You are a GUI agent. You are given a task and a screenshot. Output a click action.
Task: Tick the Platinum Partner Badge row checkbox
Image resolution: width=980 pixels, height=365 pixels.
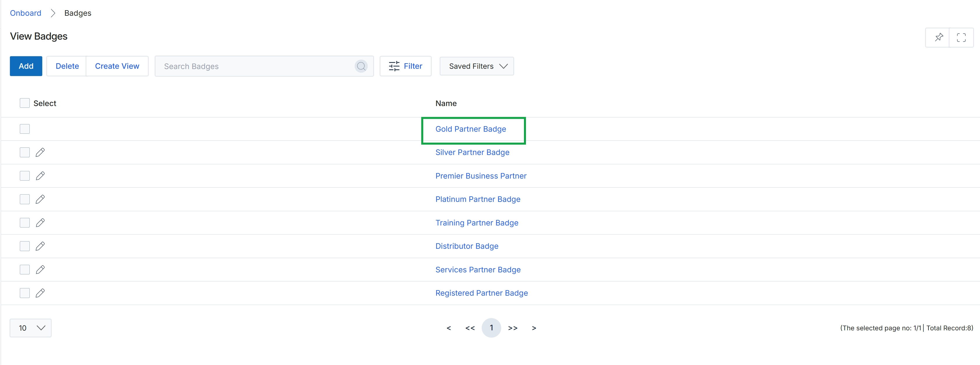point(25,199)
